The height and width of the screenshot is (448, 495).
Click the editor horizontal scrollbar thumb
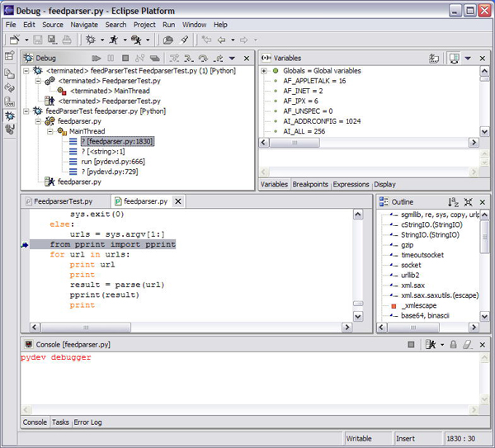coord(86,328)
